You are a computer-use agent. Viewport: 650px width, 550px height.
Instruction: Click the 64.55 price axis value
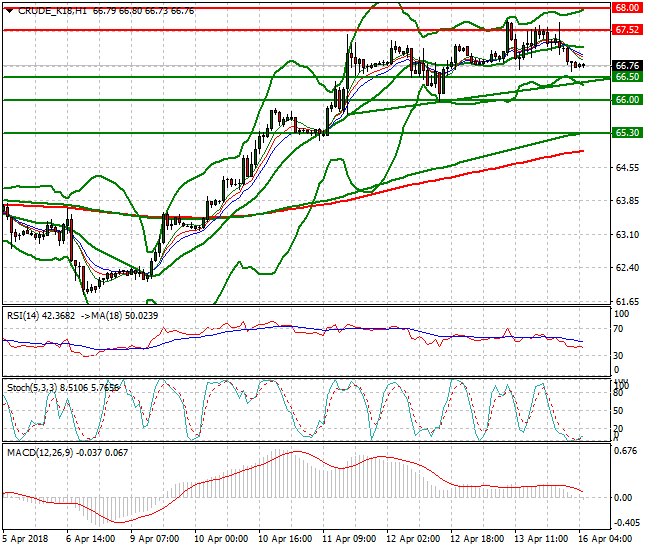coord(627,167)
